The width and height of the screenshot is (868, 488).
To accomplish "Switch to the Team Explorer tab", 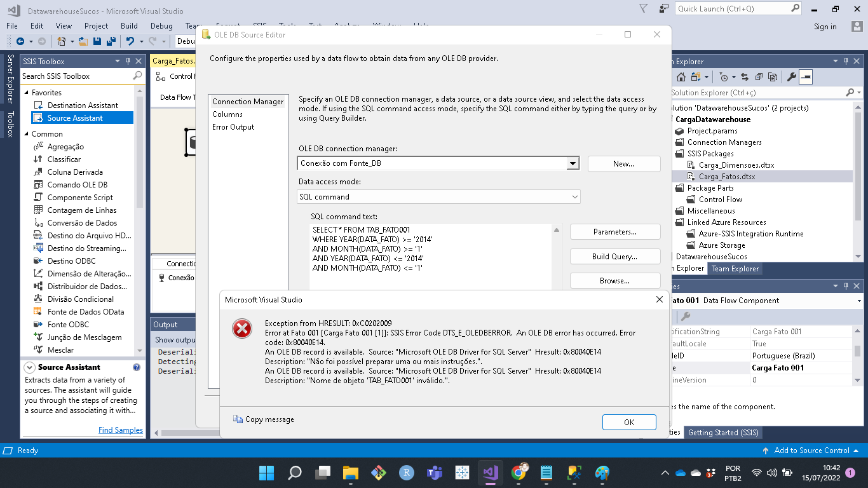I will coord(735,269).
